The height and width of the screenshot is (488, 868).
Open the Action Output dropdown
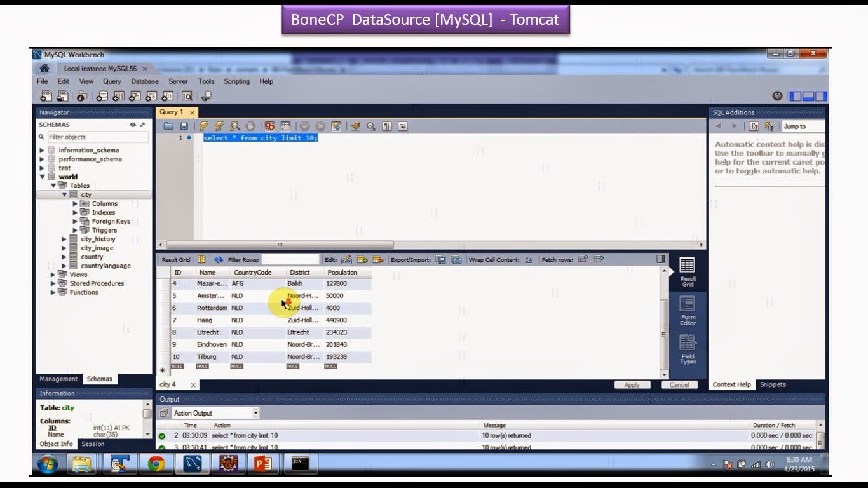pyautogui.click(x=215, y=413)
